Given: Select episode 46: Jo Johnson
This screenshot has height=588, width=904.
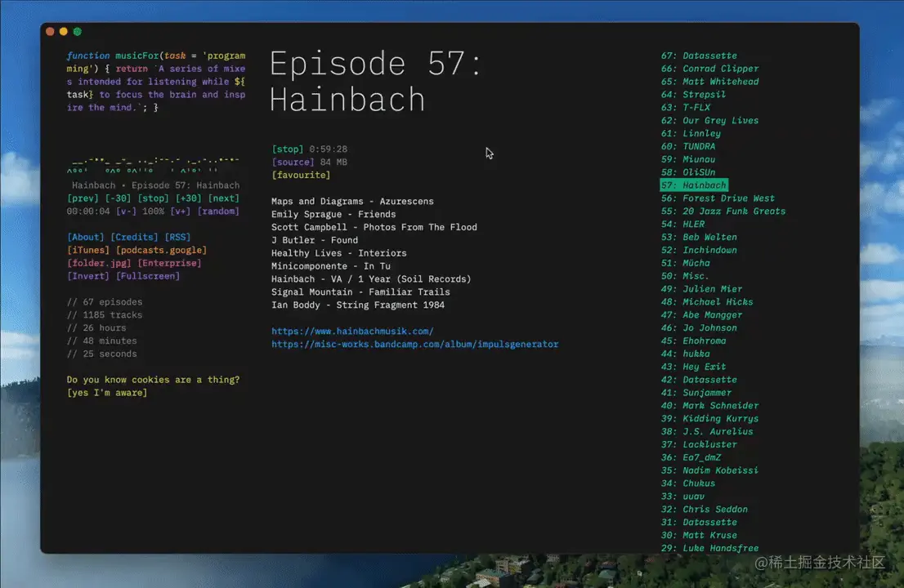Looking at the screenshot, I should (x=699, y=327).
